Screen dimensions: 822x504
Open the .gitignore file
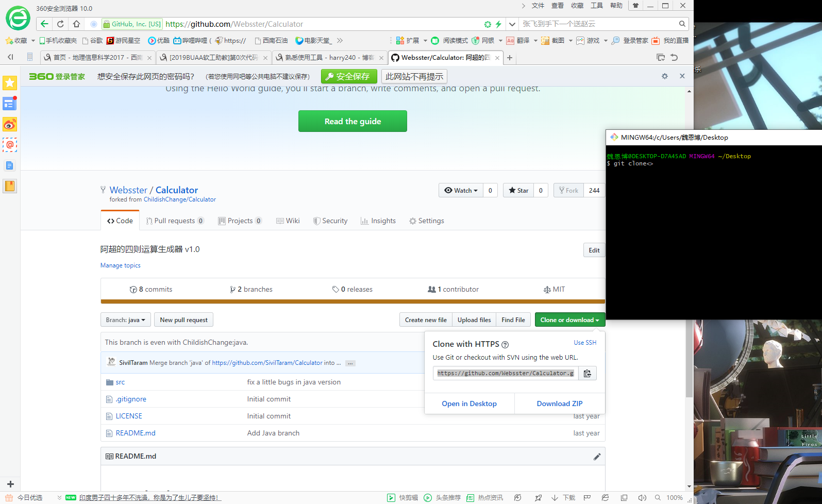(x=131, y=399)
